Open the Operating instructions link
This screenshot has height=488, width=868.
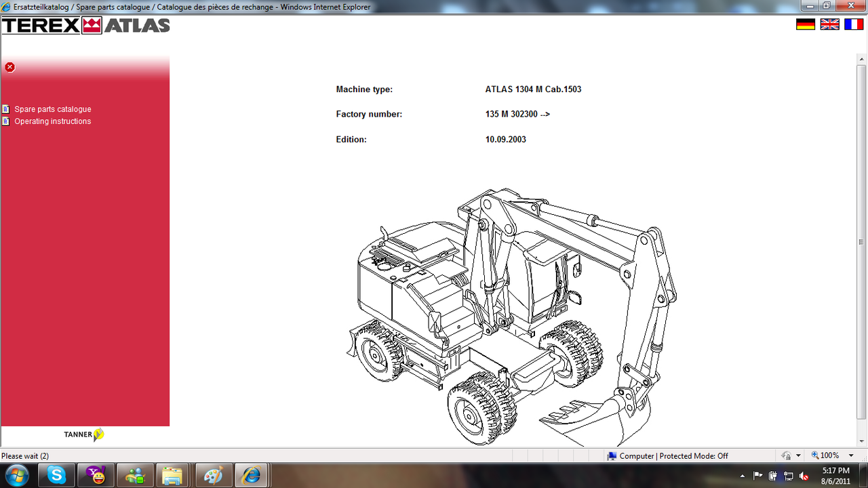pyautogui.click(x=53, y=121)
